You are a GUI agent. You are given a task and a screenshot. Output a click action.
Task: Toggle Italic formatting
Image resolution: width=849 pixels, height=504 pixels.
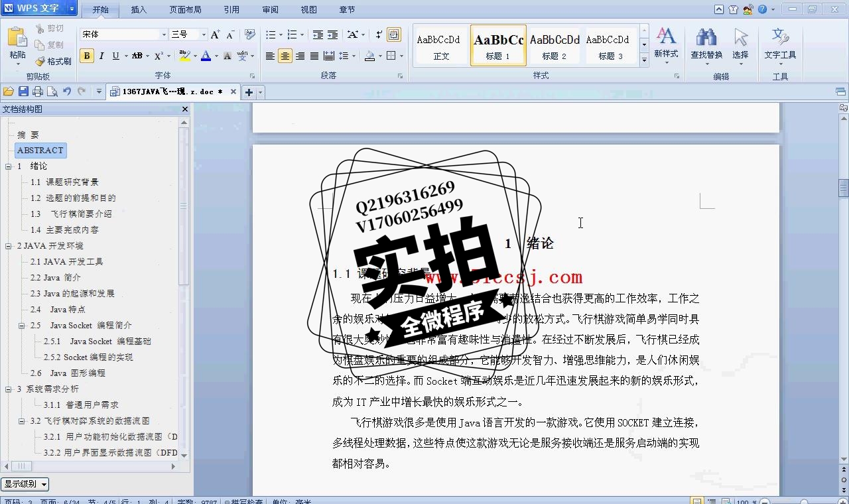pyautogui.click(x=101, y=56)
